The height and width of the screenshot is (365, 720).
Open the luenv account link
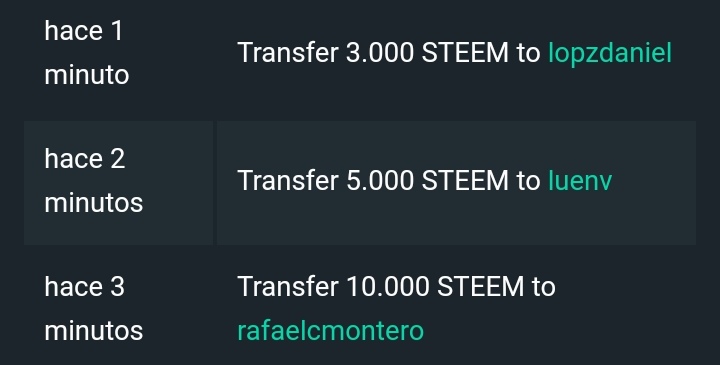click(x=580, y=180)
